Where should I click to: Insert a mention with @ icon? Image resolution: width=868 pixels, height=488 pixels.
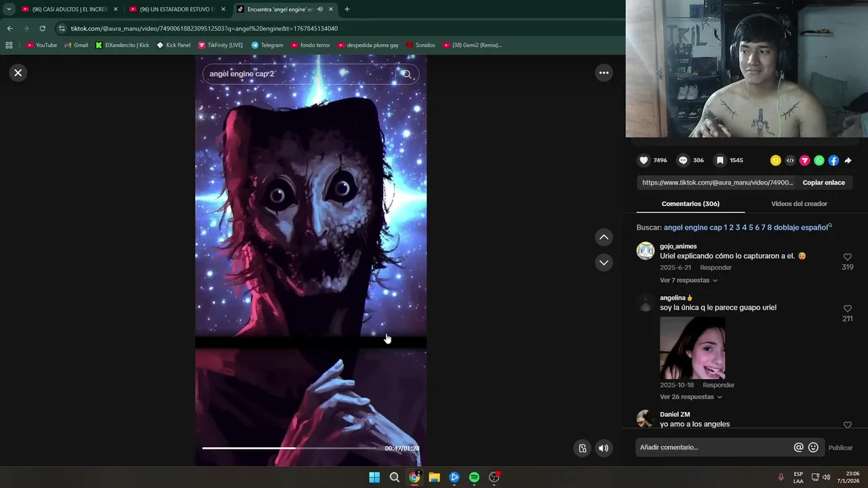[798, 447]
